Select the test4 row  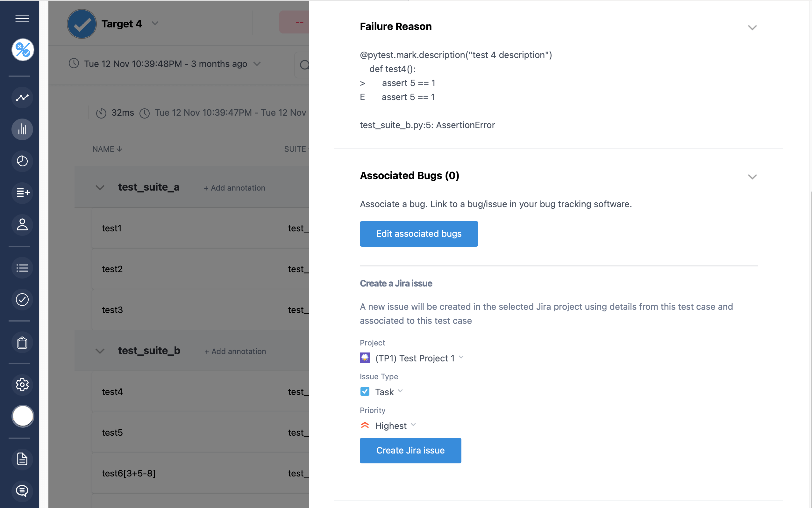[200, 392]
